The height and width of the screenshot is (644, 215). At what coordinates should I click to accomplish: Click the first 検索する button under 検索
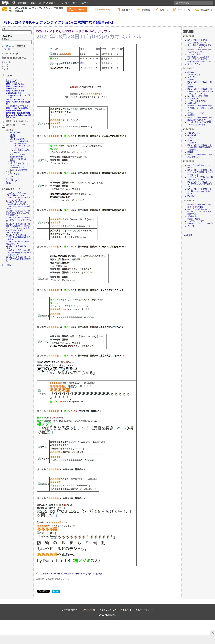(8, 36)
